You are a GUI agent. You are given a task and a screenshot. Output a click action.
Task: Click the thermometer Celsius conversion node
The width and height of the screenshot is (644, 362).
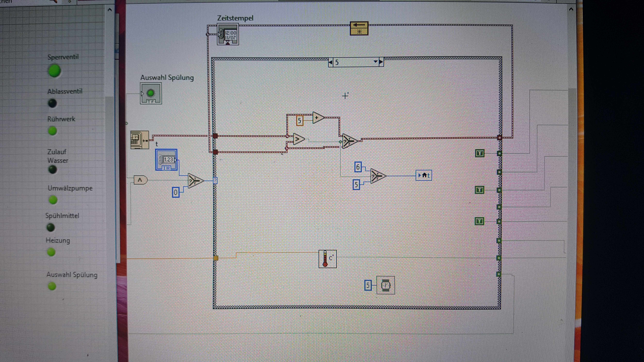(x=327, y=259)
